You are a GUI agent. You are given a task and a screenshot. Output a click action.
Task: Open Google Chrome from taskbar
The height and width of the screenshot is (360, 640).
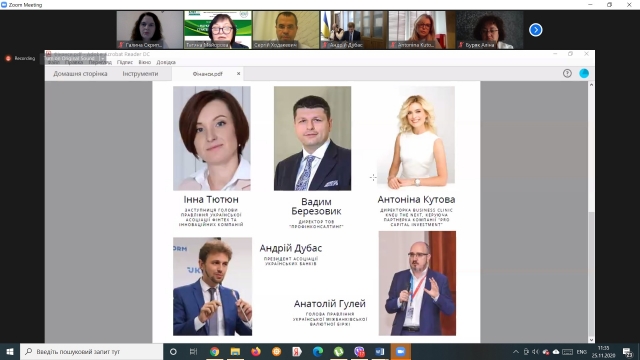[215, 351]
